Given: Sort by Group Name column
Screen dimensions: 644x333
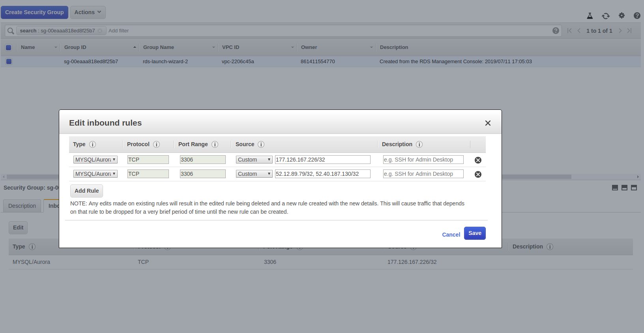Looking at the screenshot, I should click(178, 47).
